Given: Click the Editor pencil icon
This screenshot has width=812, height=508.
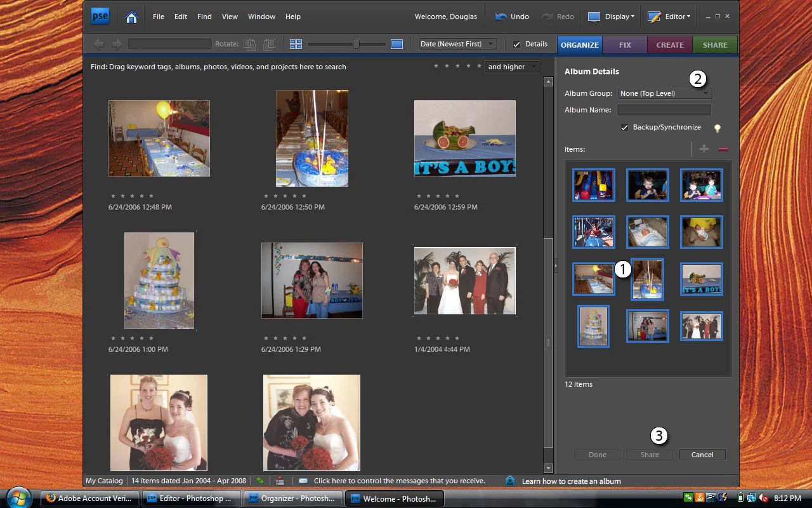Looking at the screenshot, I should (x=654, y=17).
